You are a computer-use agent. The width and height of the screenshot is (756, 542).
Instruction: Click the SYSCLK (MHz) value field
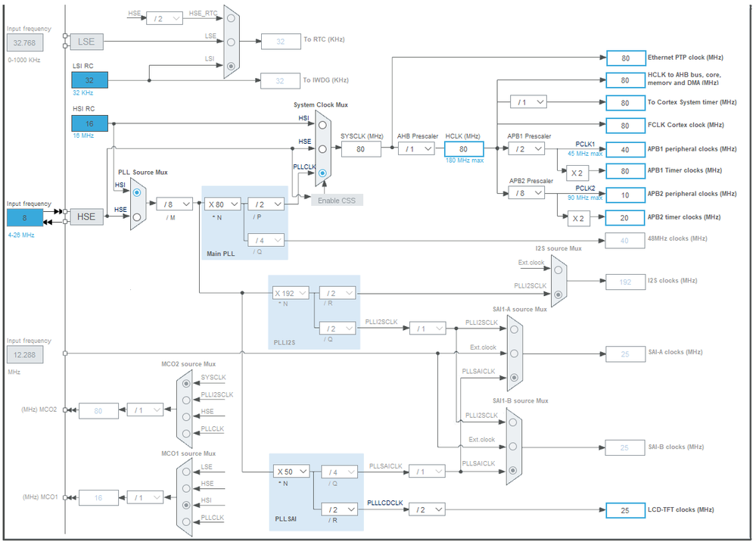coord(361,149)
